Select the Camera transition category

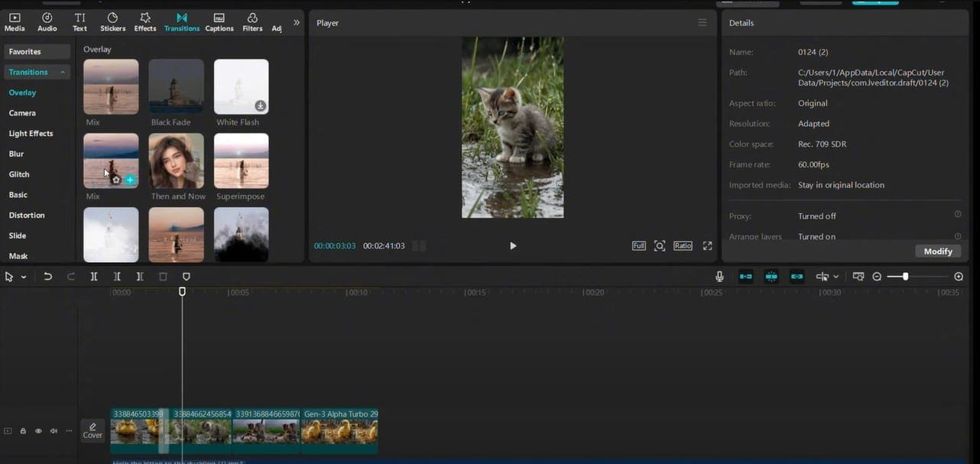click(22, 113)
